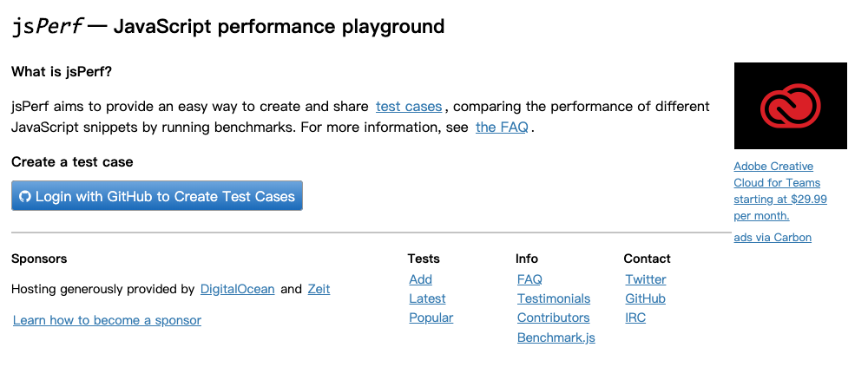Visit the Zeit sponsor link
This screenshot has height=367, width=868.
pos(319,289)
